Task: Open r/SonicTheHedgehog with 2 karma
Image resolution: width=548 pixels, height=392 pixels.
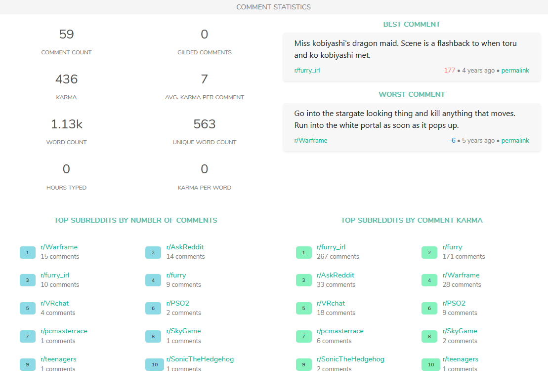Action: pos(350,359)
